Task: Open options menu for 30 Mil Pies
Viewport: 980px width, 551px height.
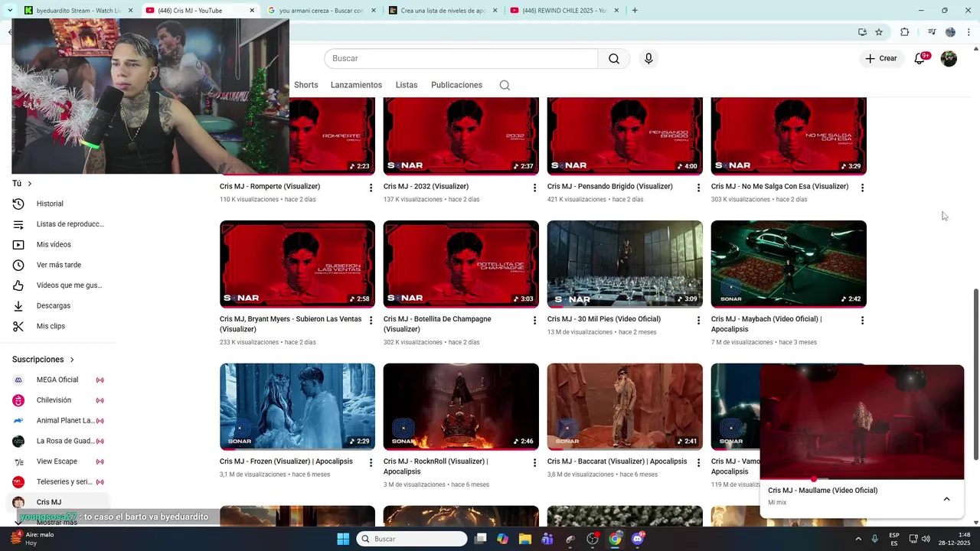Action: [698, 320]
